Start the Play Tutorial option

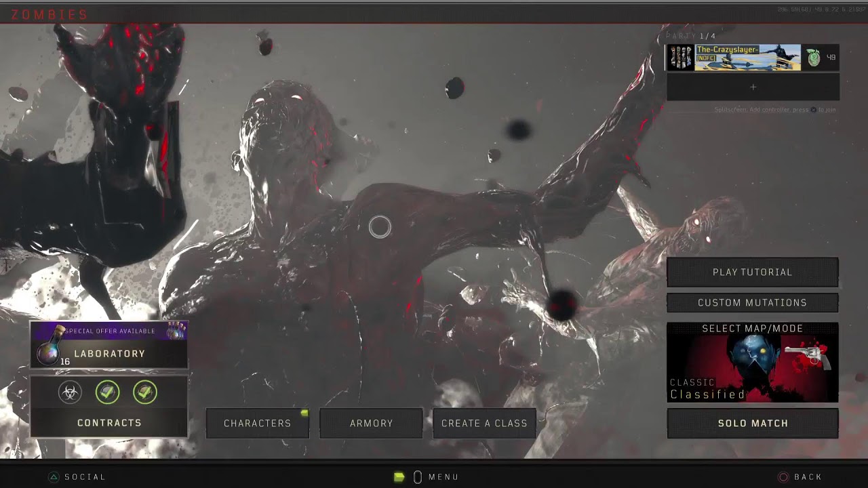[x=753, y=272]
